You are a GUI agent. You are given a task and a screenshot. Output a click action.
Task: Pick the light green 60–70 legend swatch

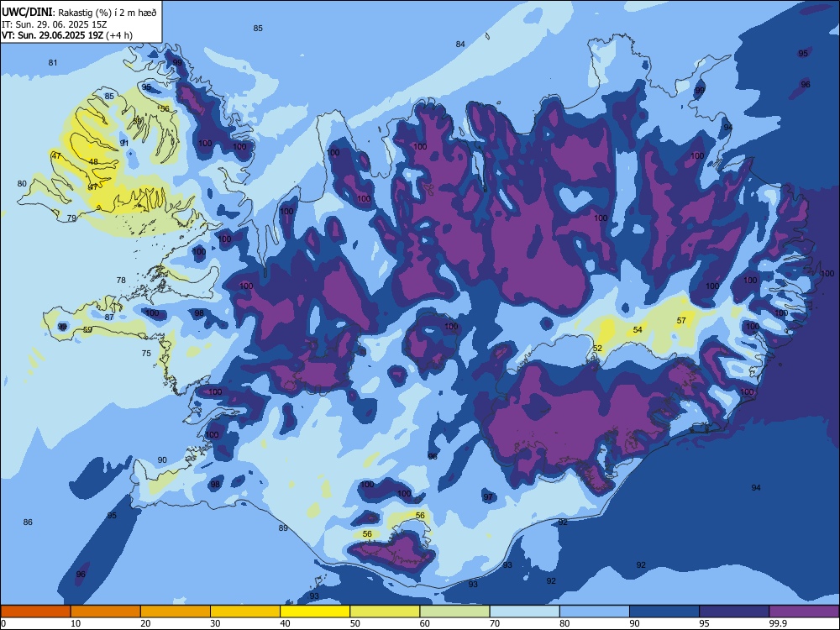pos(454,612)
